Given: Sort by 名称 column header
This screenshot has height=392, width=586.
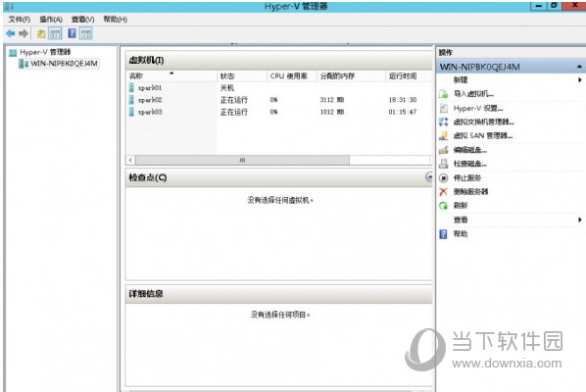Looking at the screenshot, I should [171, 75].
